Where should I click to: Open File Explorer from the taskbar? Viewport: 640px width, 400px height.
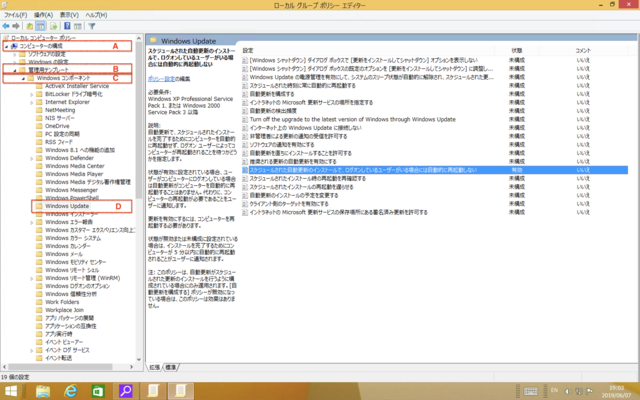coord(43,389)
